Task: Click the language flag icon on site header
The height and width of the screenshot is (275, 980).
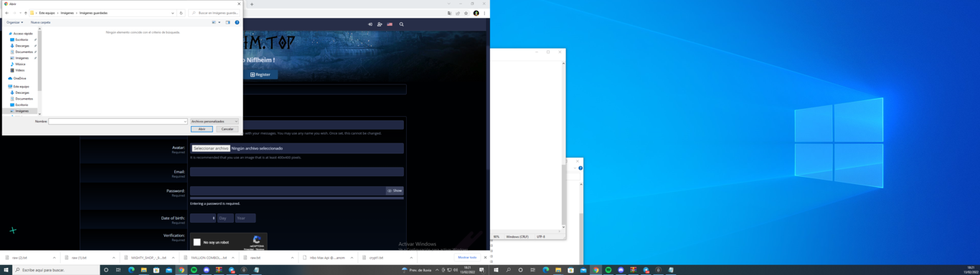Action: click(390, 24)
